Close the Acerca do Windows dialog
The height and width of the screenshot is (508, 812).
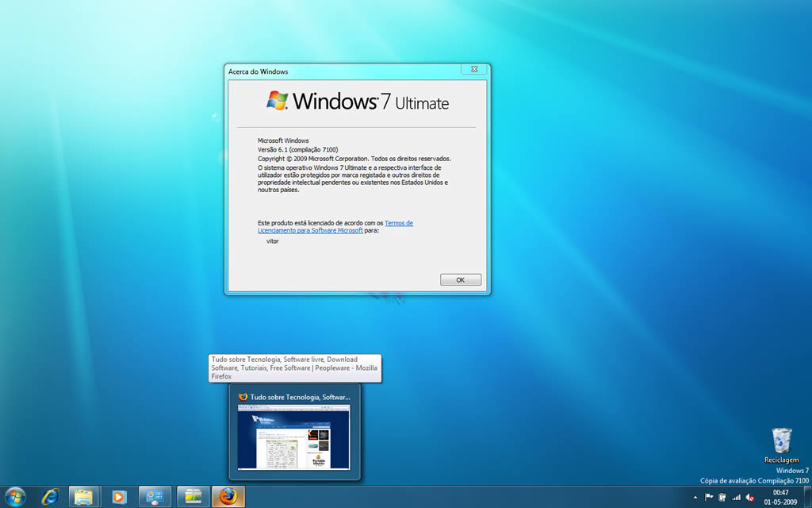click(474, 69)
